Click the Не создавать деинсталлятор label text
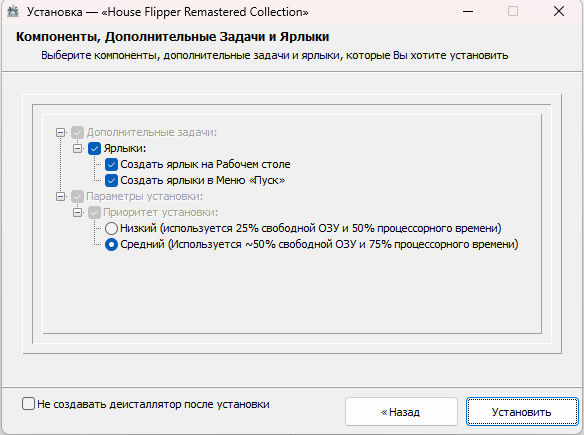 point(153,404)
